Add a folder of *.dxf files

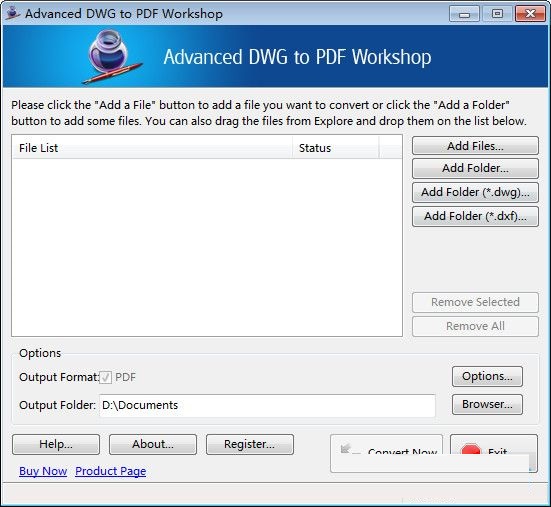click(x=475, y=216)
